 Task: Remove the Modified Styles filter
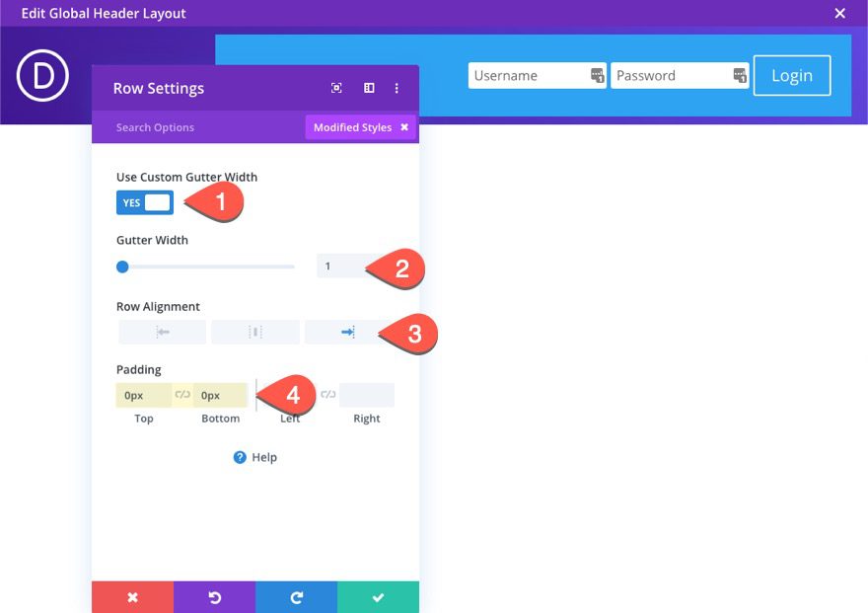point(404,126)
